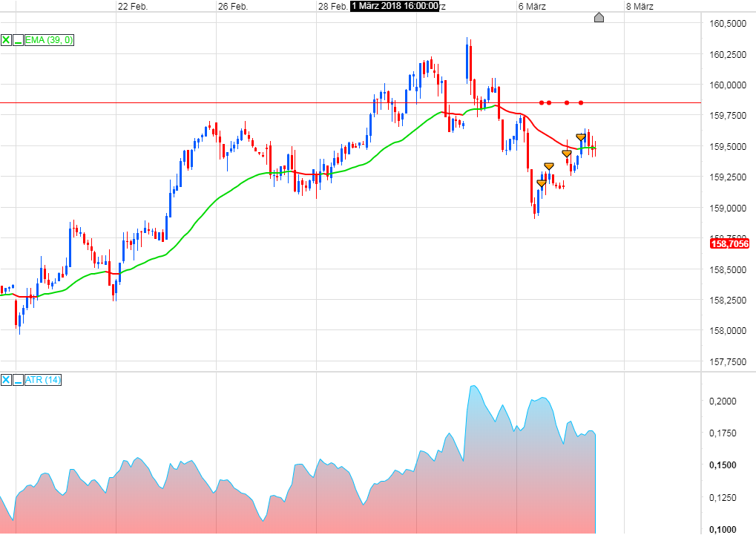The image size is (756, 538).
Task: Click the lowest orange sell-signal triangle
Action: pos(542,183)
